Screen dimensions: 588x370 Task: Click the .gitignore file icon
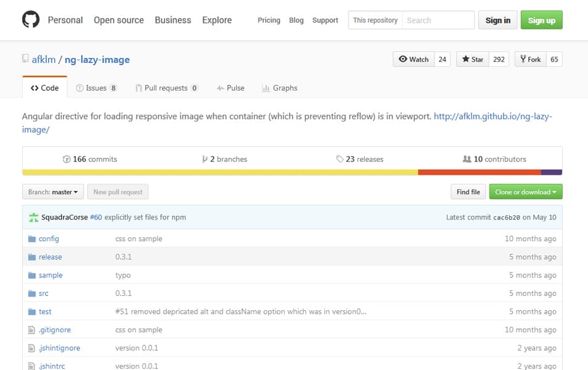pyautogui.click(x=32, y=330)
